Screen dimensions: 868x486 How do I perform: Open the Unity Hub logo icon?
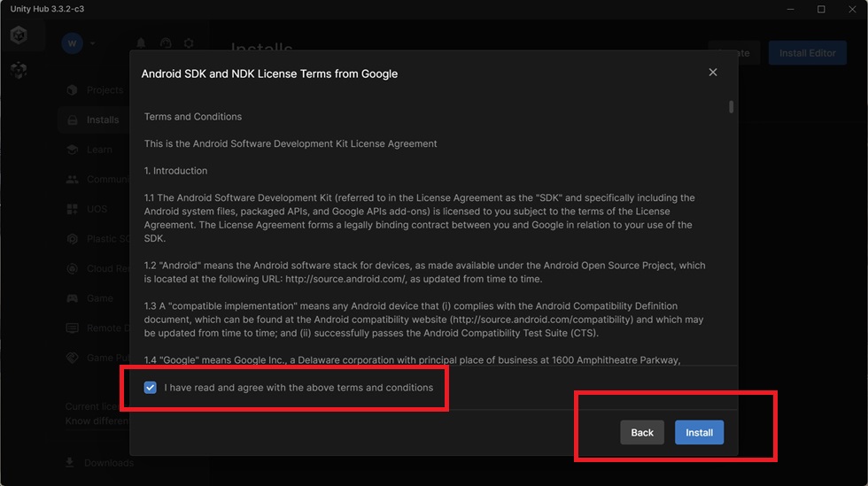pos(19,35)
